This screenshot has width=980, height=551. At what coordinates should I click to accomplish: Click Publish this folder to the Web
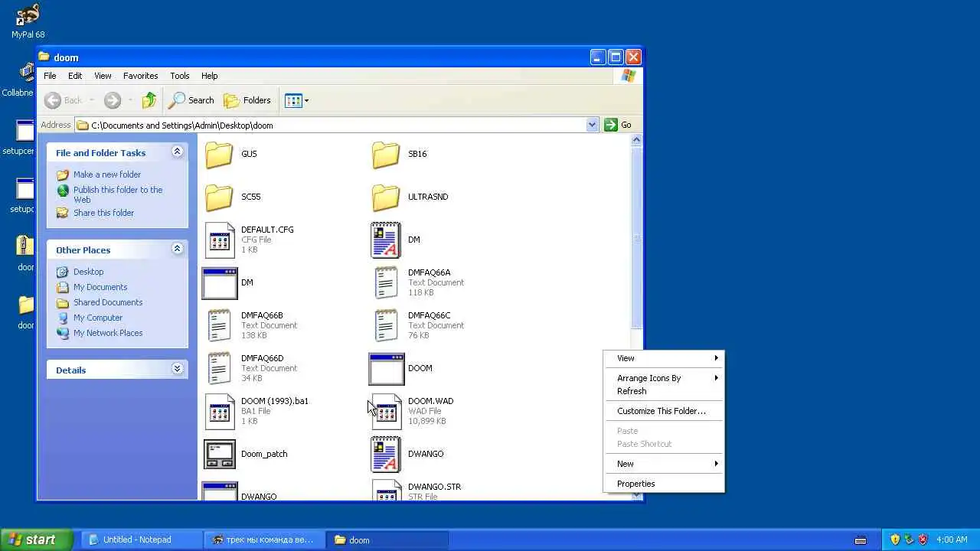pyautogui.click(x=118, y=194)
